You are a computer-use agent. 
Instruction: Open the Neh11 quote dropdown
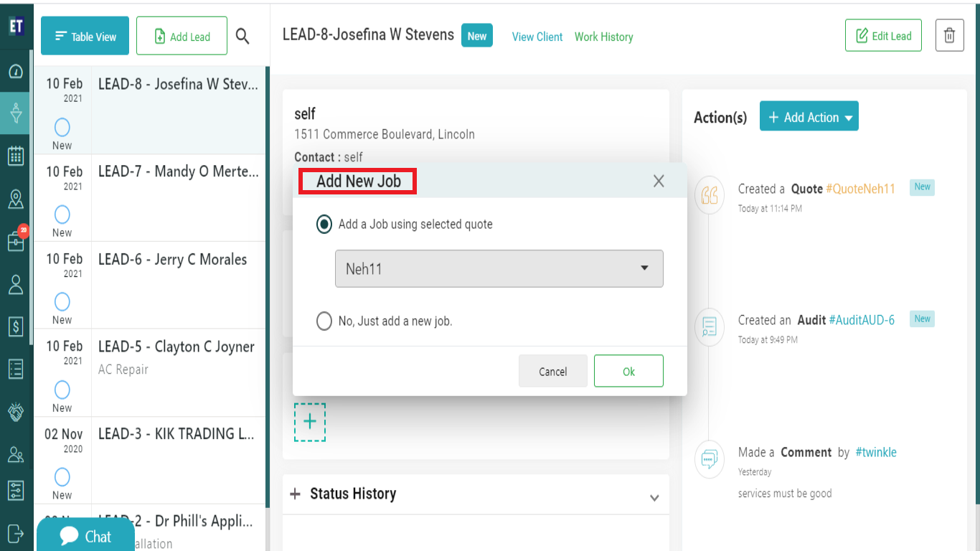click(x=499, y=269)
